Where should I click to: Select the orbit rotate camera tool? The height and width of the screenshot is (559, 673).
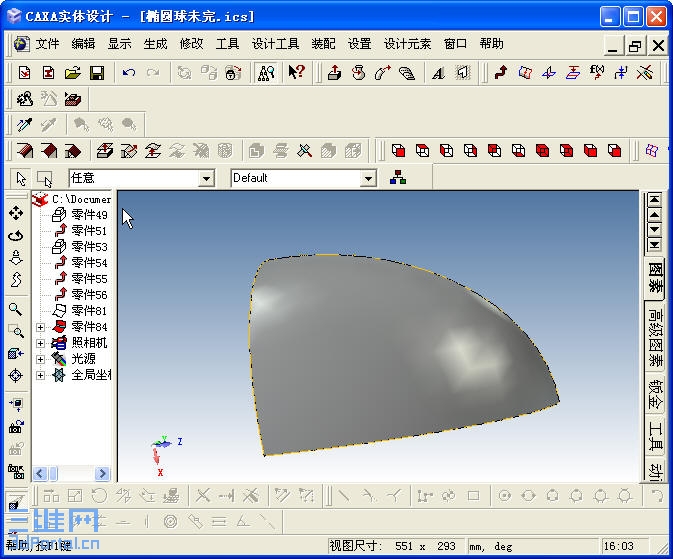coord(16,235)
